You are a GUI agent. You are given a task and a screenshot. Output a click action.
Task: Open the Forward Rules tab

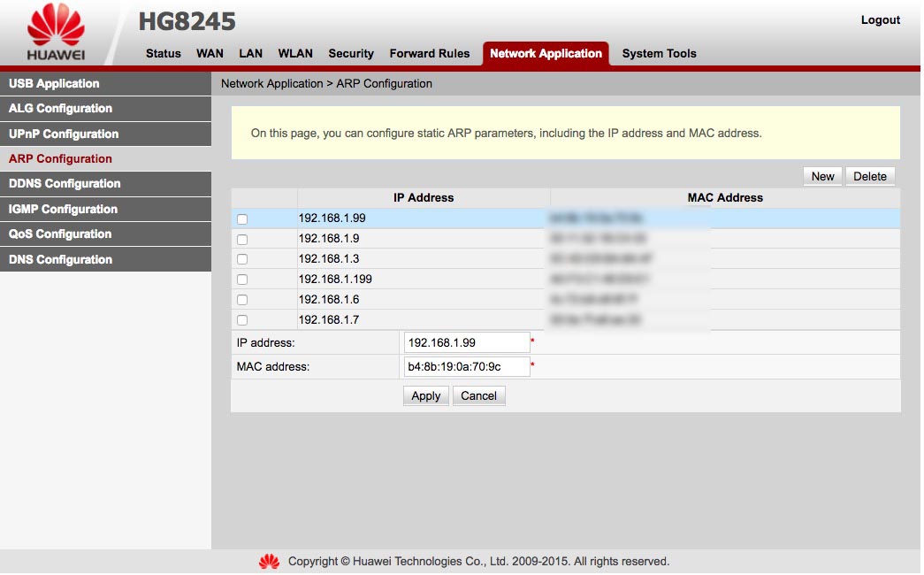coord(430,54)
